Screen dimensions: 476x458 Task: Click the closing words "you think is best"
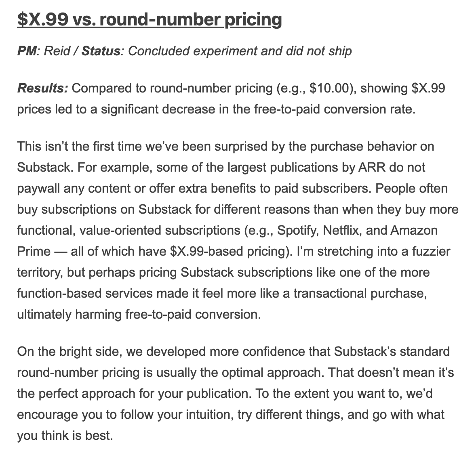64,435
